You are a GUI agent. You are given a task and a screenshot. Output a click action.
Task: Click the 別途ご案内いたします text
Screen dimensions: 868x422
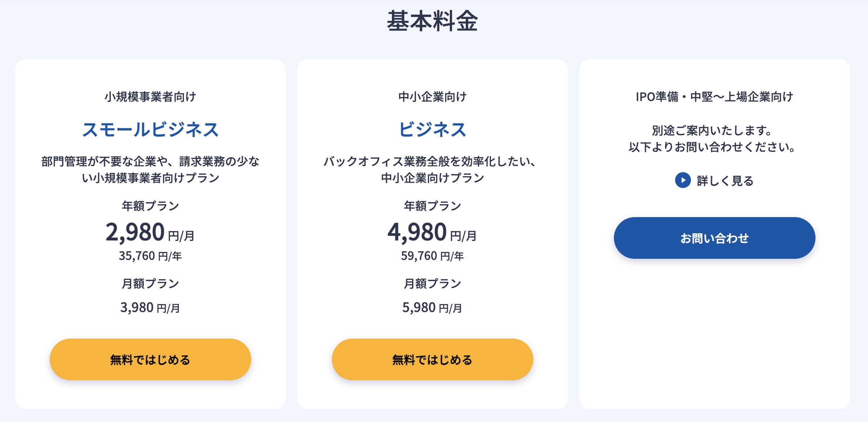tap(711, 130)
